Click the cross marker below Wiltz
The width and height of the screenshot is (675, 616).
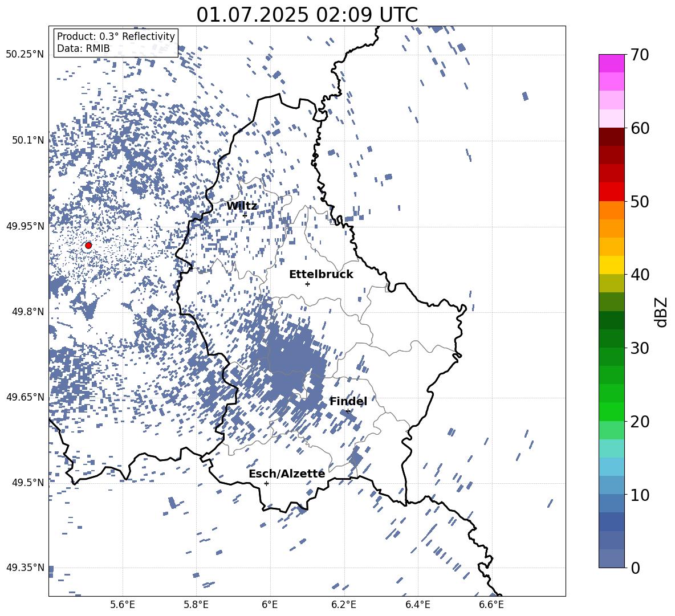(x=245, y=215)
